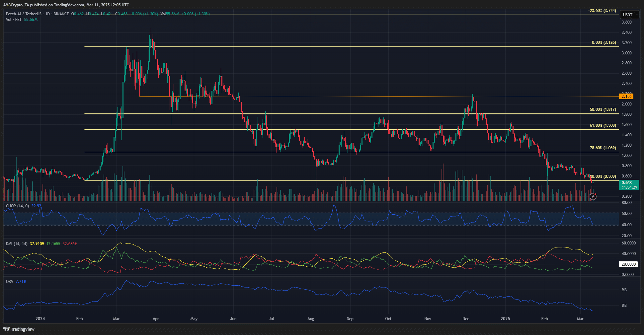The image size is (644, 335).
Task: Click the AMBCrypto_TA published header text
Action: [66, 5]
